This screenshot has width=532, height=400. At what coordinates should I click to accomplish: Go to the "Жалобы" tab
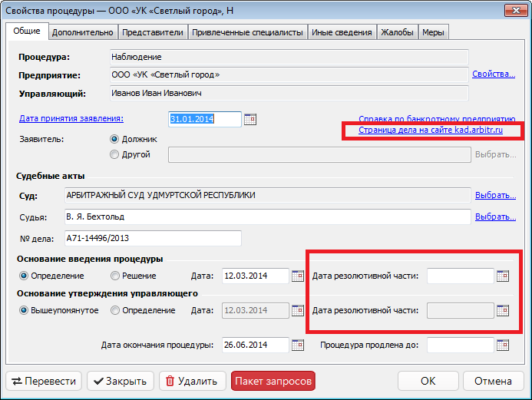398,32
